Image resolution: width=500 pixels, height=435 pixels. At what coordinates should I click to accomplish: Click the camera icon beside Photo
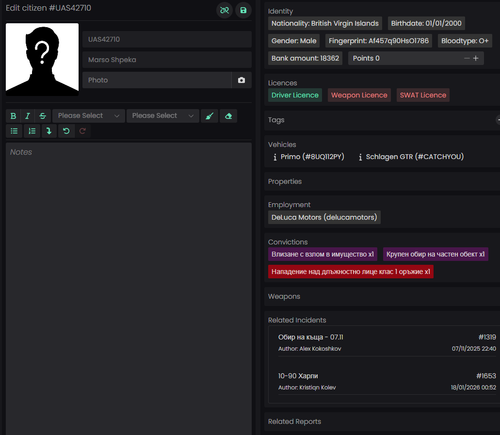[241, 80]
